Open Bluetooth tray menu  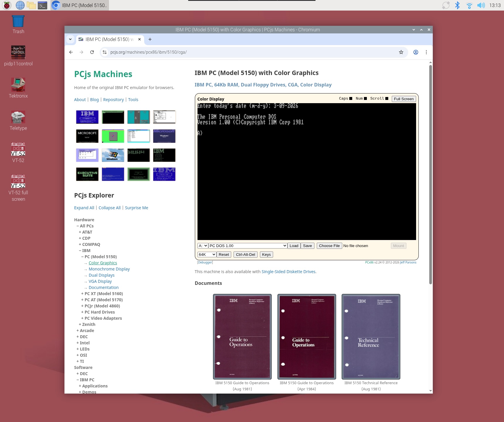point(457,5)
